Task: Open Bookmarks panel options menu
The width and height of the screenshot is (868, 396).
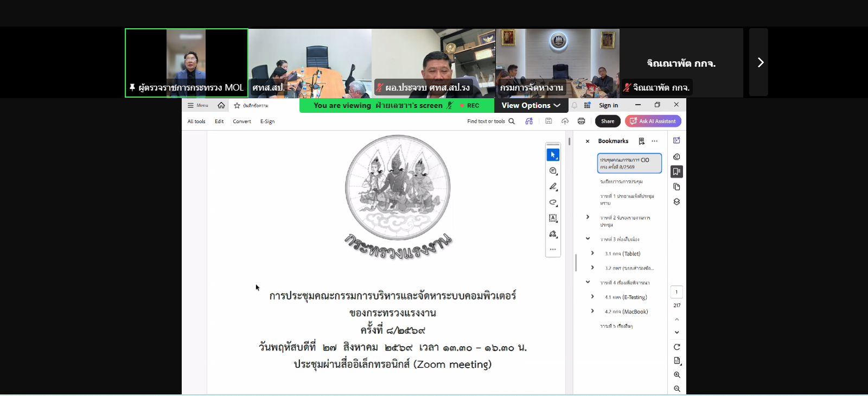Action: 655,141
